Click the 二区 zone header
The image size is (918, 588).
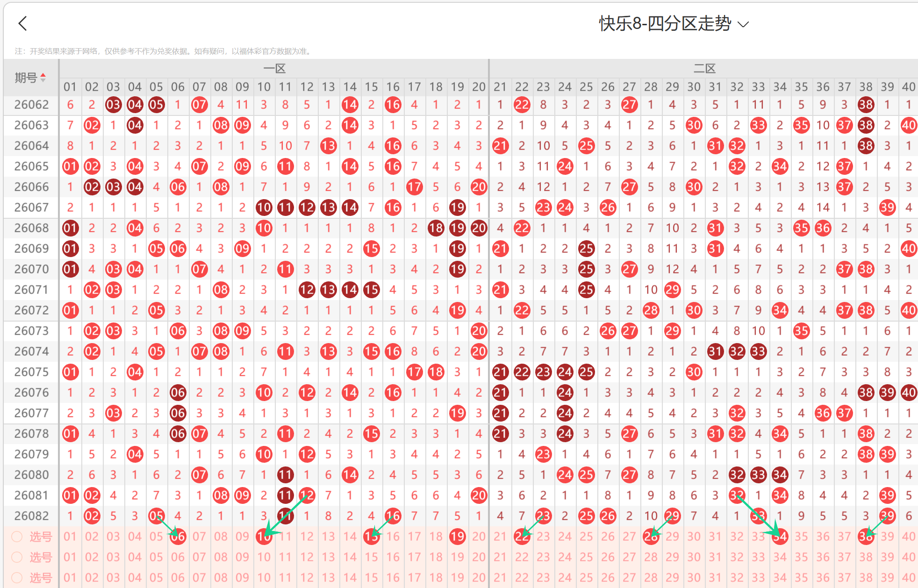704,69
